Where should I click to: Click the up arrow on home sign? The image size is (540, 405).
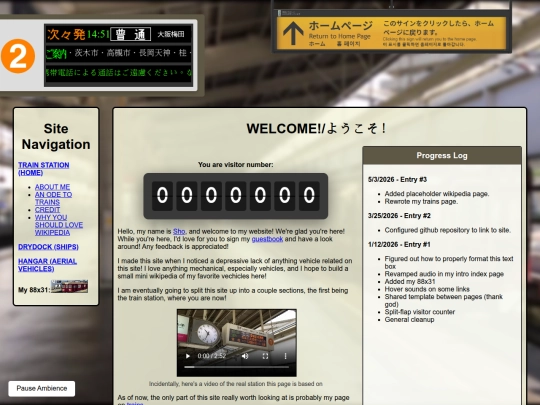click(x=293, y=33)
